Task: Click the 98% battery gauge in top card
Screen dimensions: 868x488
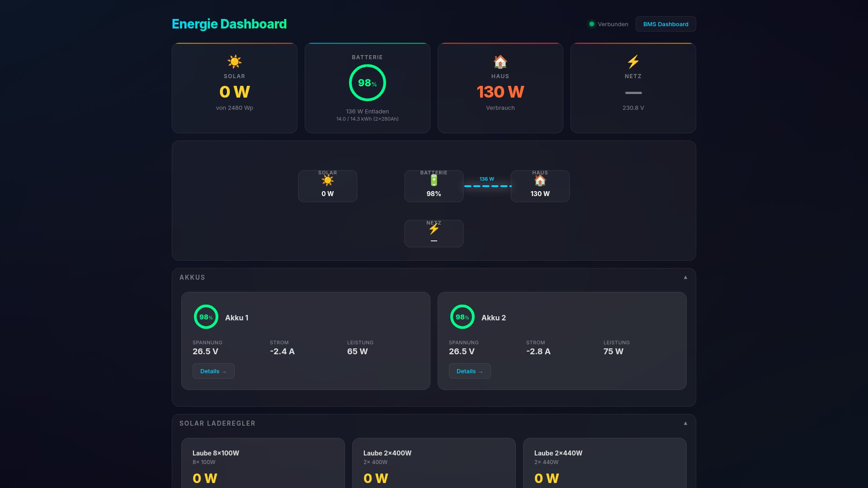Action: click(x=367, y=83)
